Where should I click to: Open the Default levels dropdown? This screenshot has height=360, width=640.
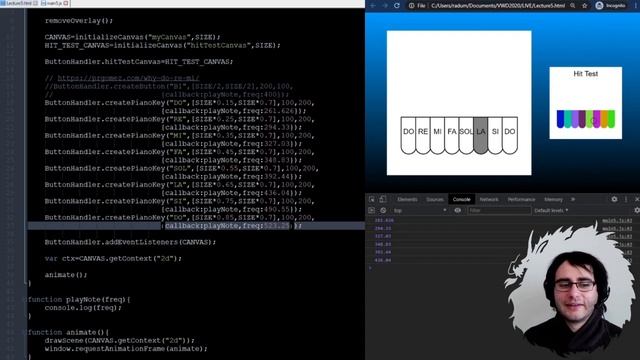(551, 211)
